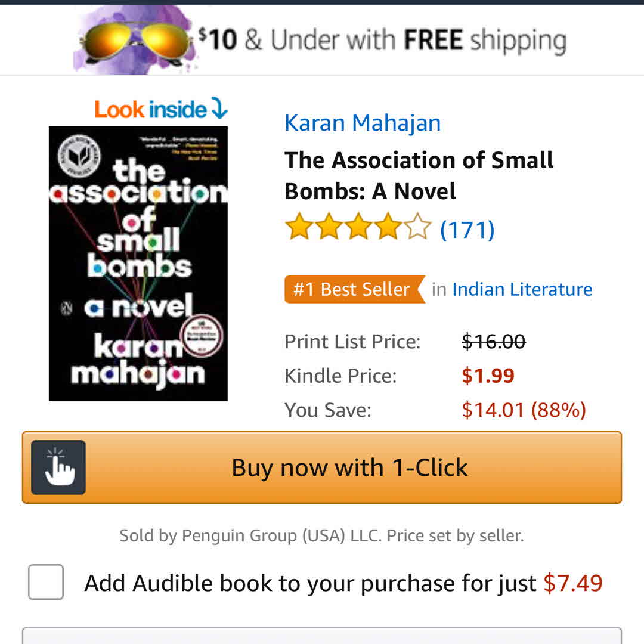Screen dimensions: 644x644
Task: Click the Kindle Price $1.99
Action: click(x=488, y=376)
